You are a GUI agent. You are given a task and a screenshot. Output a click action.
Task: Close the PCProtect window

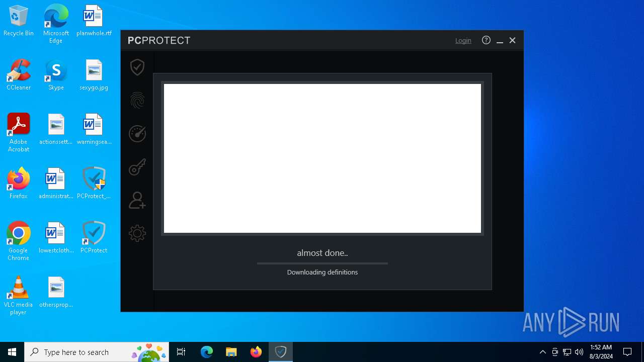pos(512,40)
